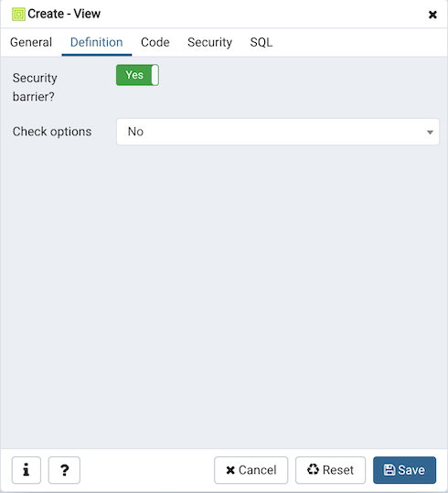Click the Reset button

coord(330,470)
